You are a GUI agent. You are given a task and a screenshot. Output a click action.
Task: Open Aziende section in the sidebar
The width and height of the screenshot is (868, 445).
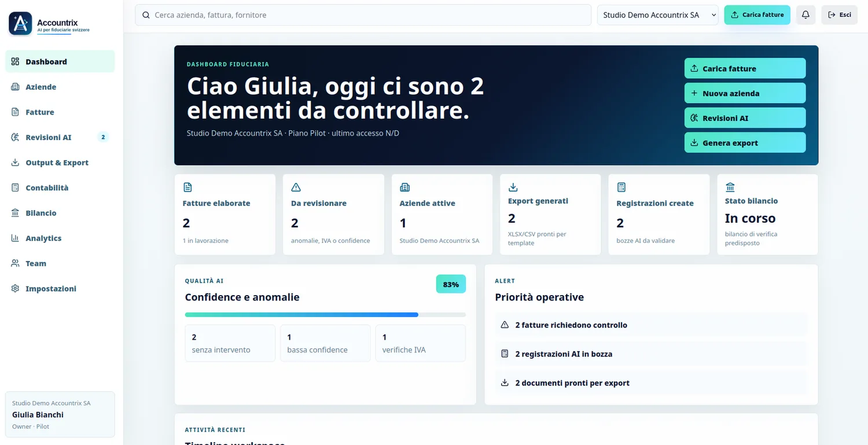[60, 87]
